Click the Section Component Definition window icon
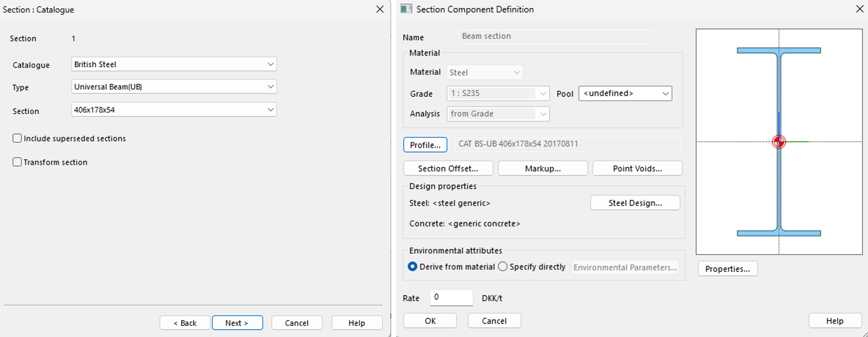 point(406,9)
